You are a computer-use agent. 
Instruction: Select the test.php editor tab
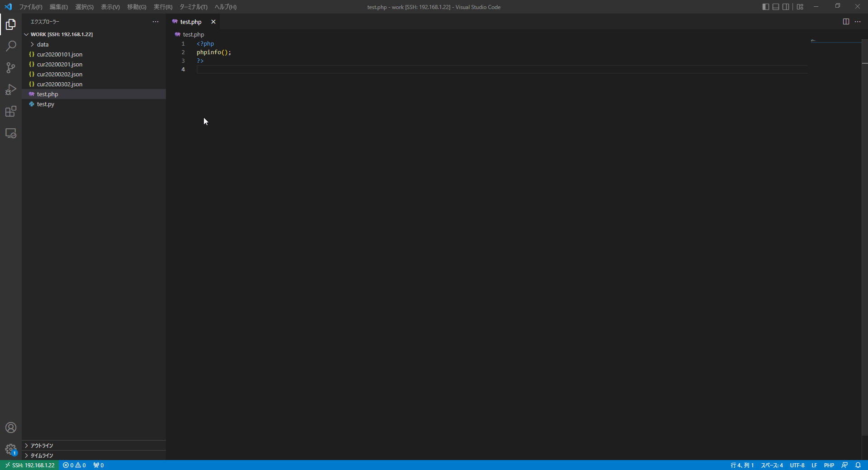[193, 22]
